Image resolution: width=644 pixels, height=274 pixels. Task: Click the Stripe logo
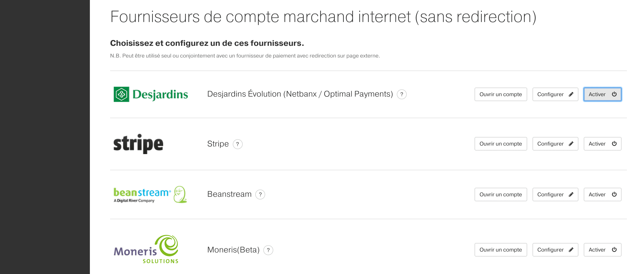tap(138, 144)
